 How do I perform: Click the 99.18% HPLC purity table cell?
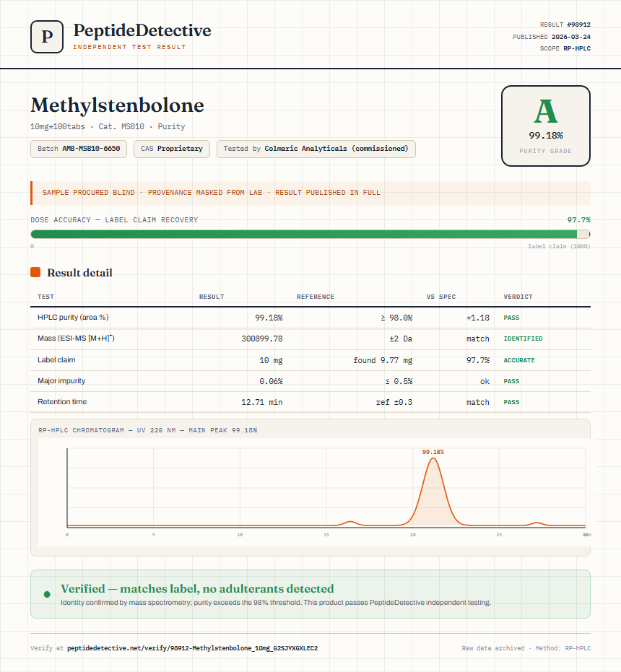(x=269, y=318)
